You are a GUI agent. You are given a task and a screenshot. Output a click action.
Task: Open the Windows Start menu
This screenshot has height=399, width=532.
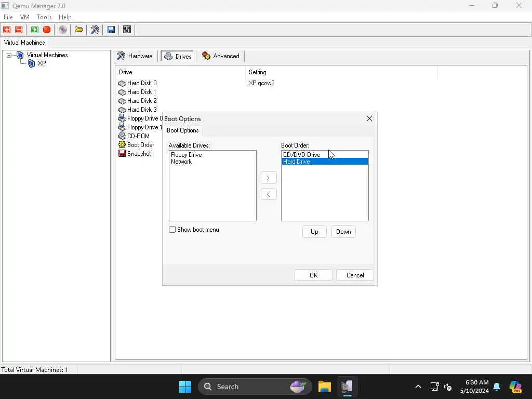click(x=185, y=387)
